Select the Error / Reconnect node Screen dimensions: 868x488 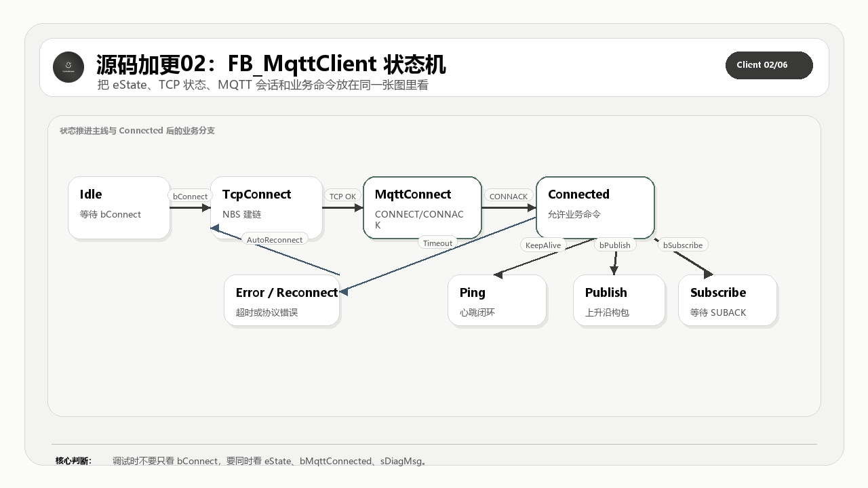(x=281, y=300)
